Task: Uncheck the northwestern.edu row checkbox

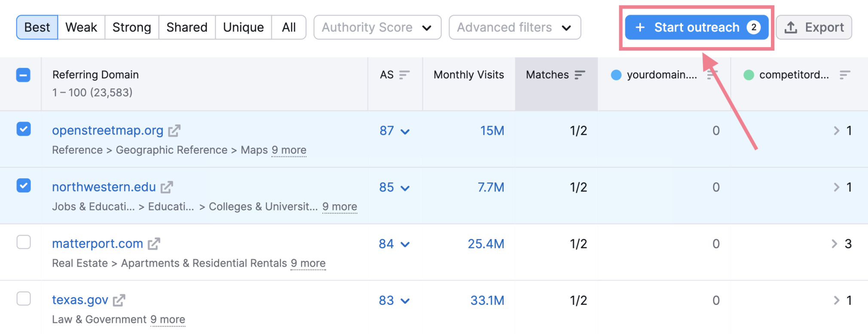Action: [x=23, y=185]
